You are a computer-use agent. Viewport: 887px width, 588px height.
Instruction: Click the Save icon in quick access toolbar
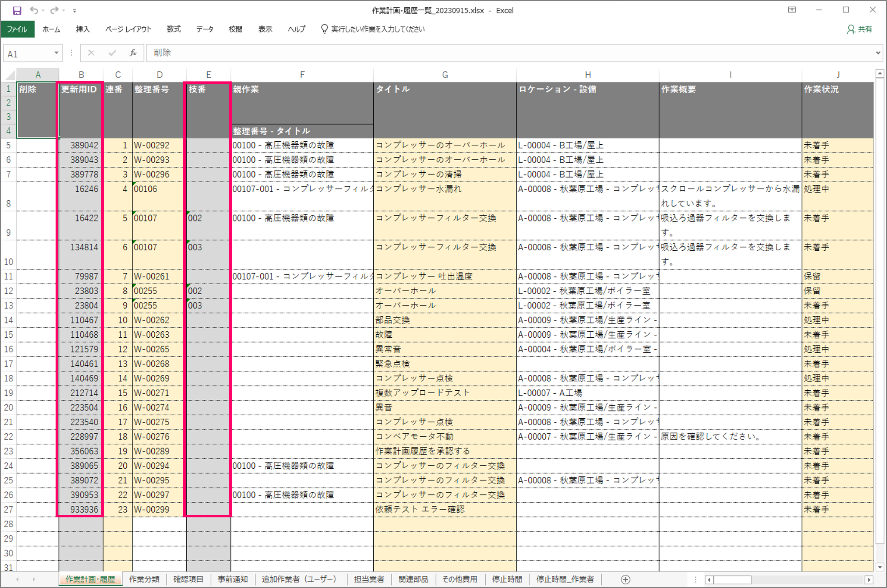coord(17,10)
